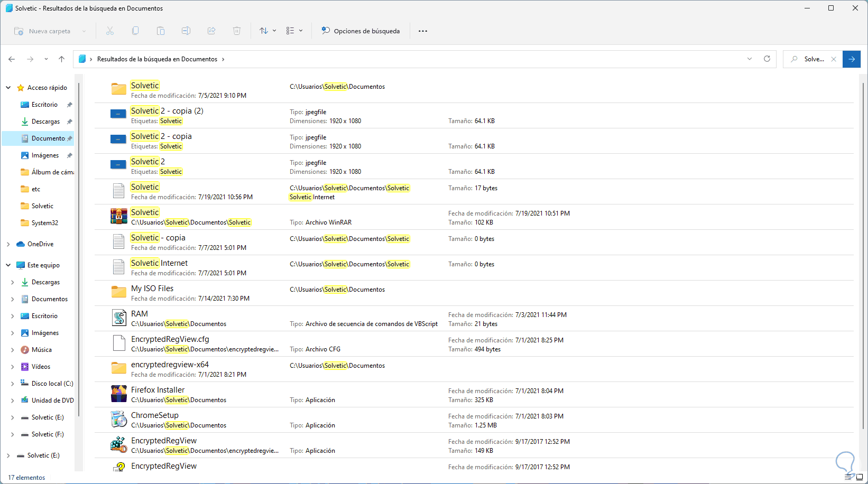Click the Copy icon in toolbar
Image resolution: width=868 pixels, height=484 pixels.
tap(135, 31)
